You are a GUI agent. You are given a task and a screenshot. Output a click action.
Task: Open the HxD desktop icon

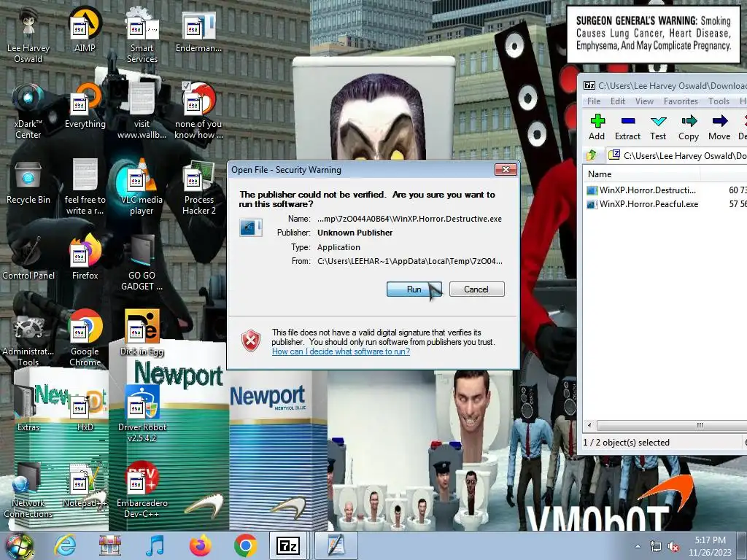pos(85,411)
